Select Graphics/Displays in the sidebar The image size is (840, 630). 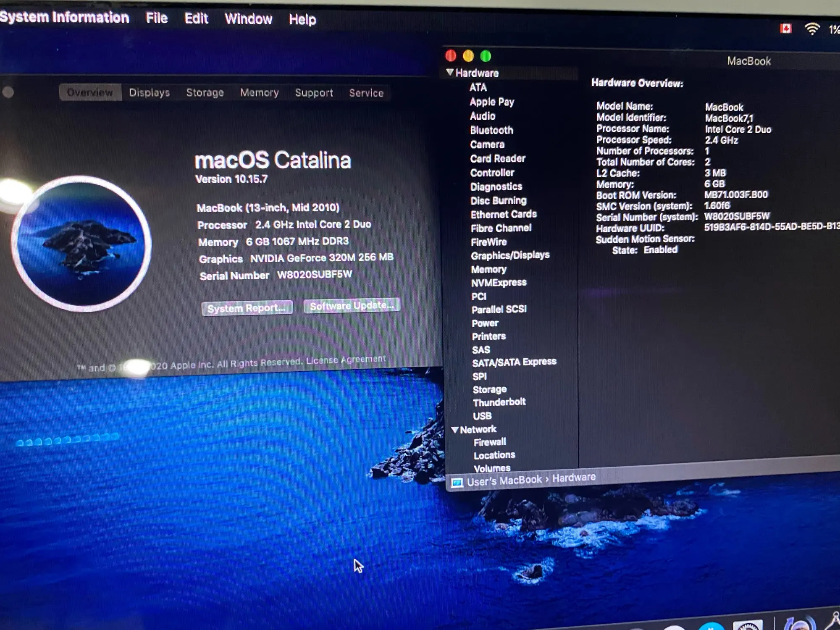[x=510, y=255]
